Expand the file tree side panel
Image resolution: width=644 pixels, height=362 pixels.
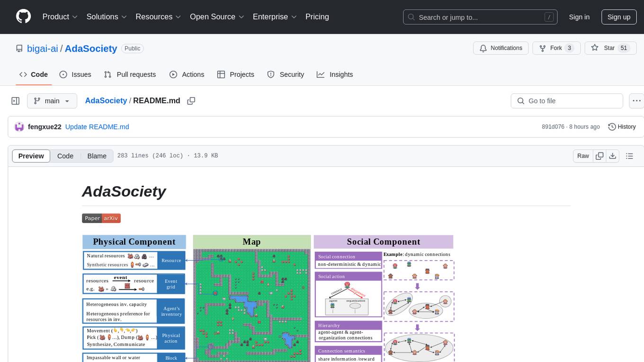coord(15,101)
